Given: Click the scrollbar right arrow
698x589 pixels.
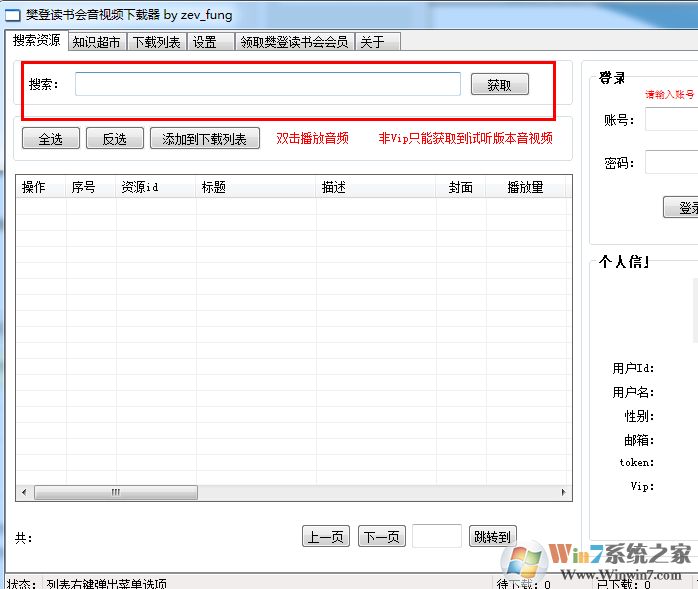Looking at the screenshot, I should tap(564, 492).
